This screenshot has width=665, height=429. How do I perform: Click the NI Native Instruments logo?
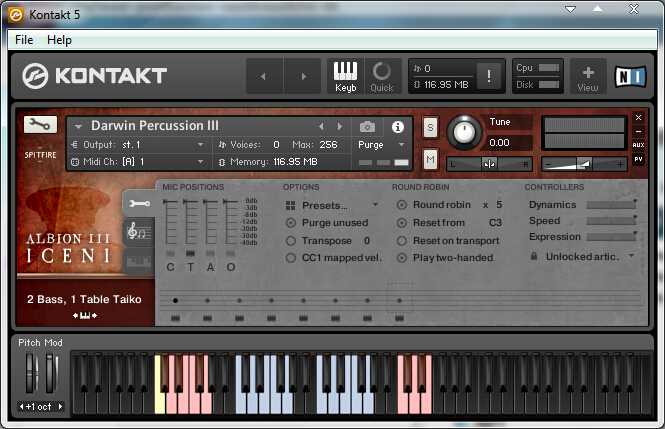point(631,77)
